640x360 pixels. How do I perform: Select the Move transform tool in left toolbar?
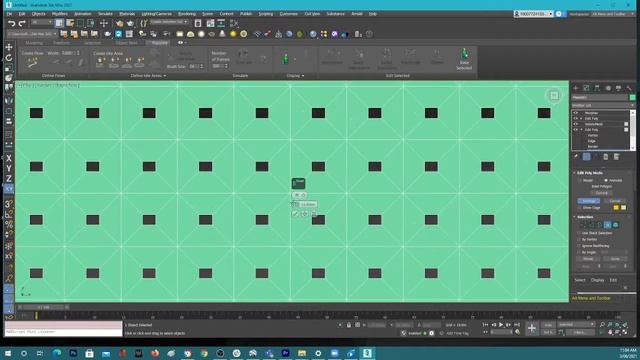(9, 47)
